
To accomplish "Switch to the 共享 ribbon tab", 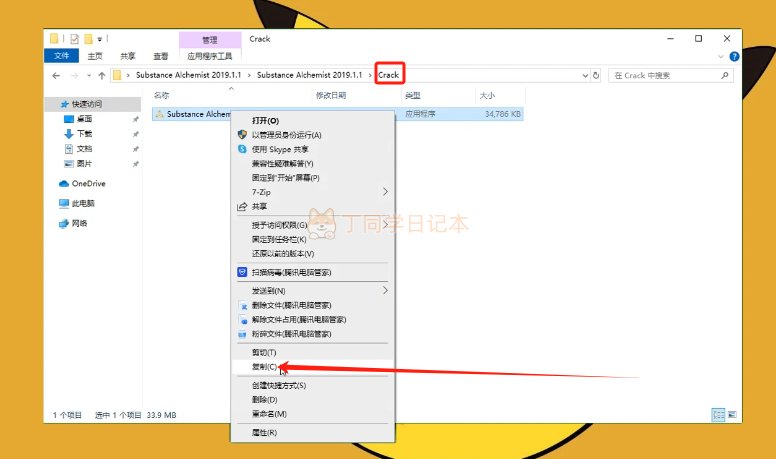I will (128, 56).
